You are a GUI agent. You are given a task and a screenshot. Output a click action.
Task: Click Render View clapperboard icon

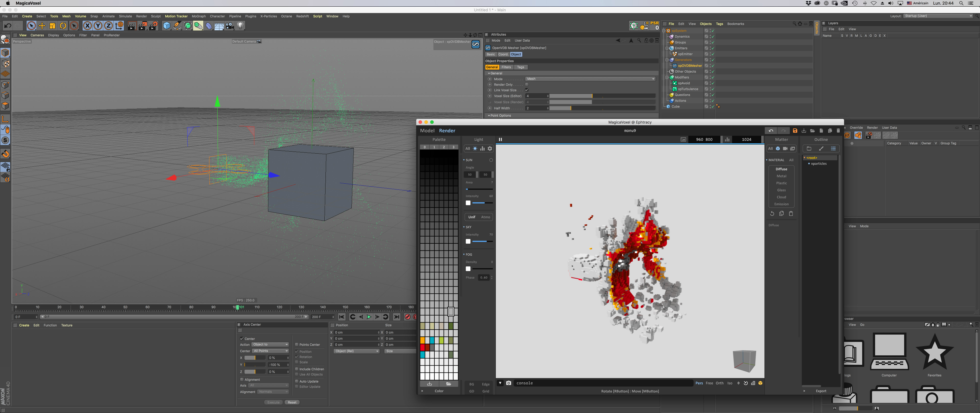(132, 26)
